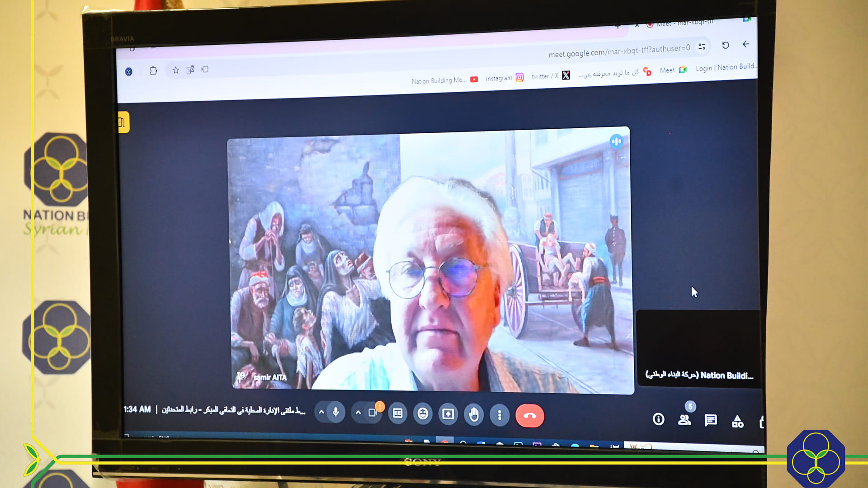Click the browser reload button
This screenshot has height=488, width=868.
[725, 45]
